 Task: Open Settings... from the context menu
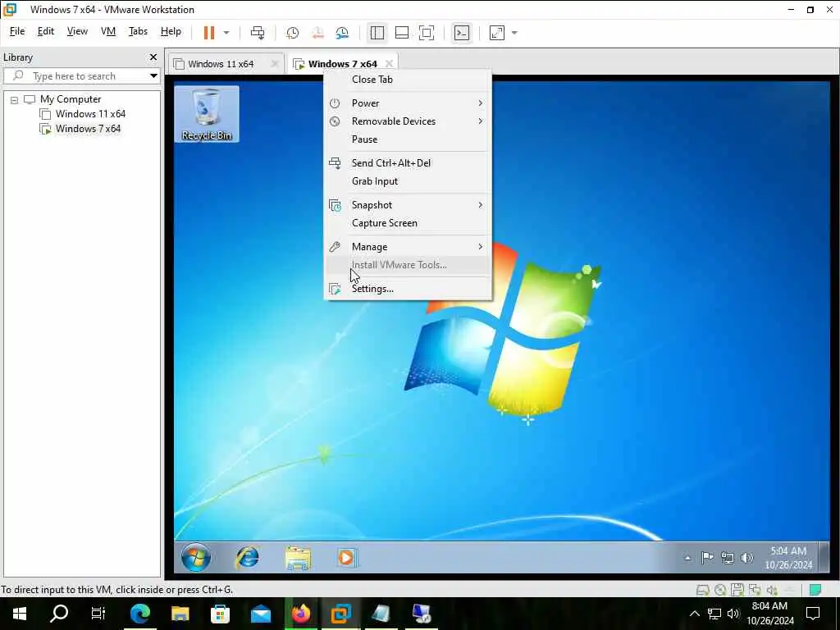409,288
